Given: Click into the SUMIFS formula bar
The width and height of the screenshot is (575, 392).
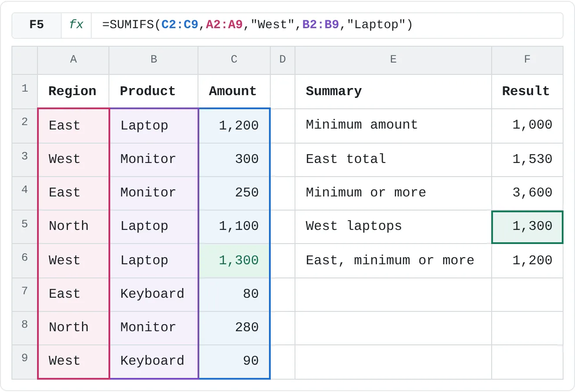Looking at the screenshot, I should (x=327, y=25).
